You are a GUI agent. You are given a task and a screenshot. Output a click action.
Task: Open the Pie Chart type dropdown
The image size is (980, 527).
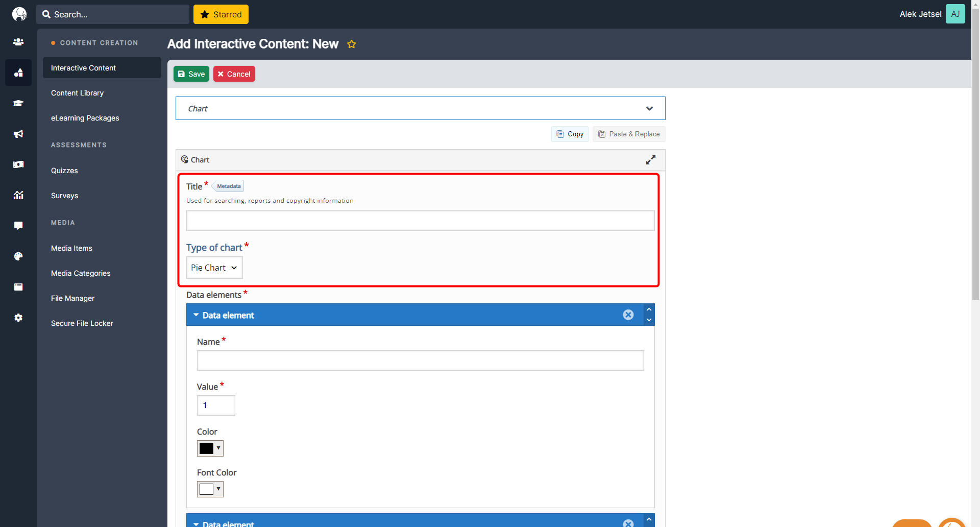point(214,268)
